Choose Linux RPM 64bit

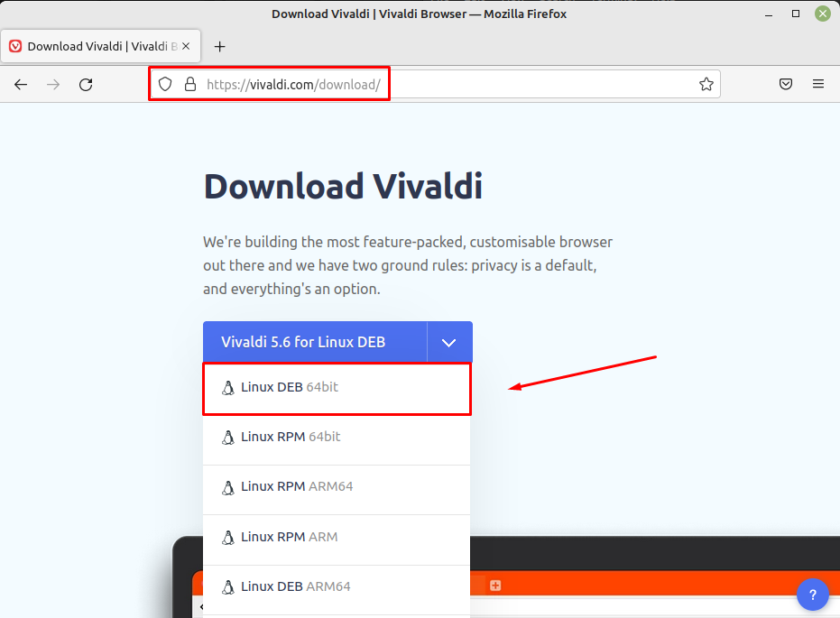point(337,438)
